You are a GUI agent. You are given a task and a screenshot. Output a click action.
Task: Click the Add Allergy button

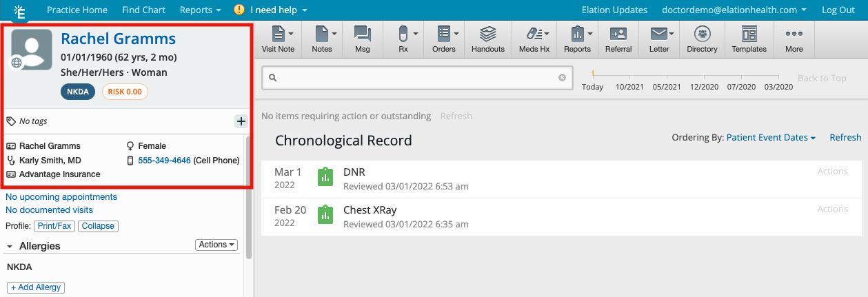(36, 287)
